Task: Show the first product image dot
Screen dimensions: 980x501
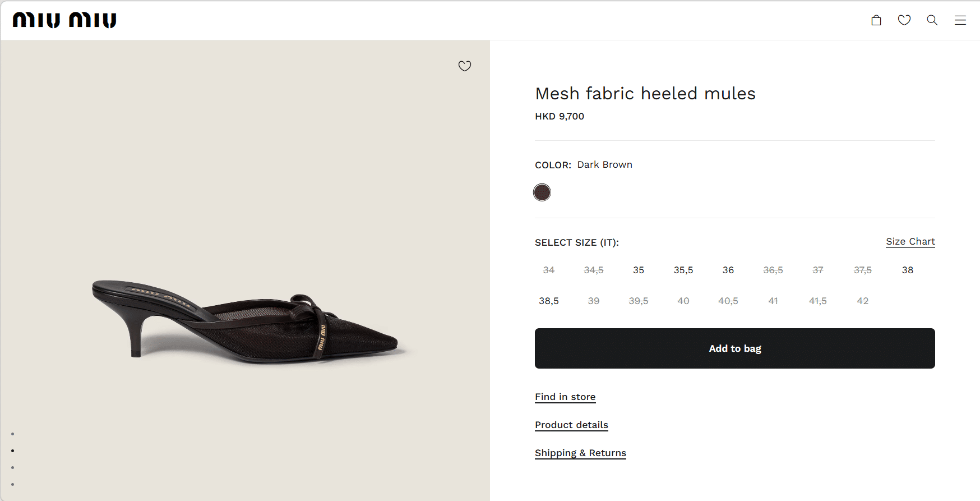Action: point(13,434)
